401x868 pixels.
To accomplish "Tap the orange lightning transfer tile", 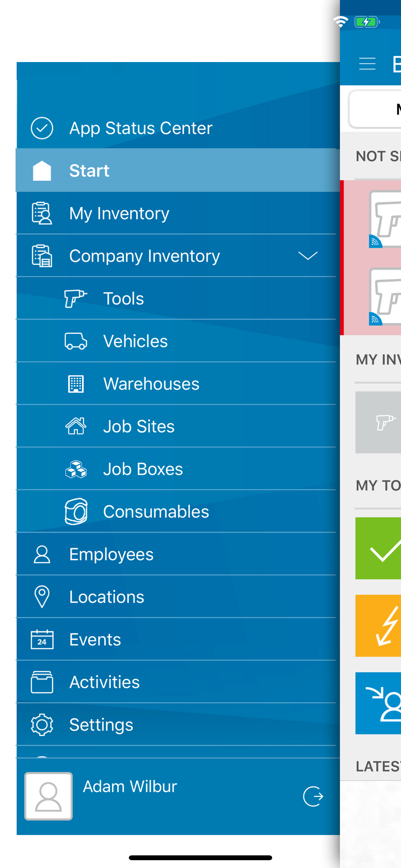I will tap(378, 626).
